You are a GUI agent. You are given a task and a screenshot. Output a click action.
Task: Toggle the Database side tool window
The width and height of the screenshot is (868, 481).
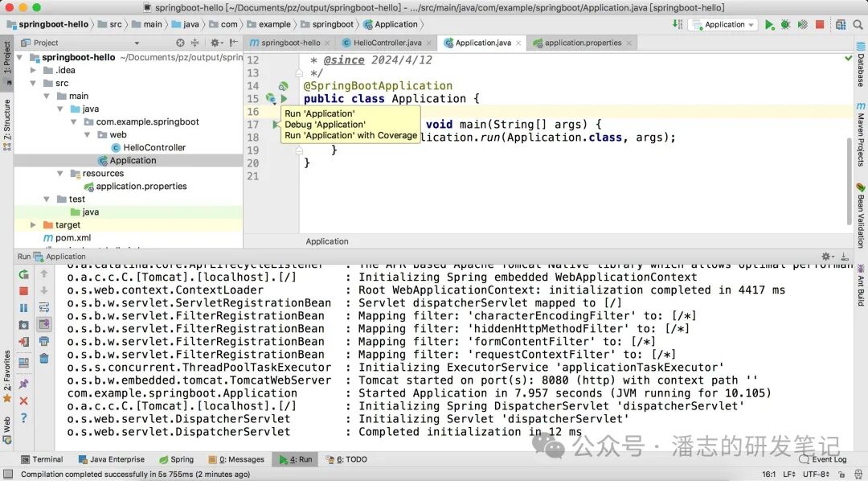pos(861,64)
